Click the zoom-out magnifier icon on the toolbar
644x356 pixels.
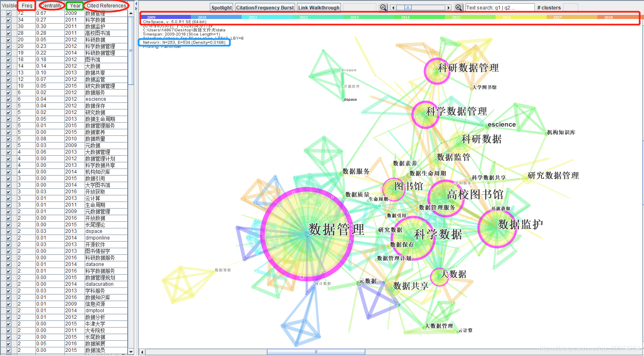click(383, 7)
